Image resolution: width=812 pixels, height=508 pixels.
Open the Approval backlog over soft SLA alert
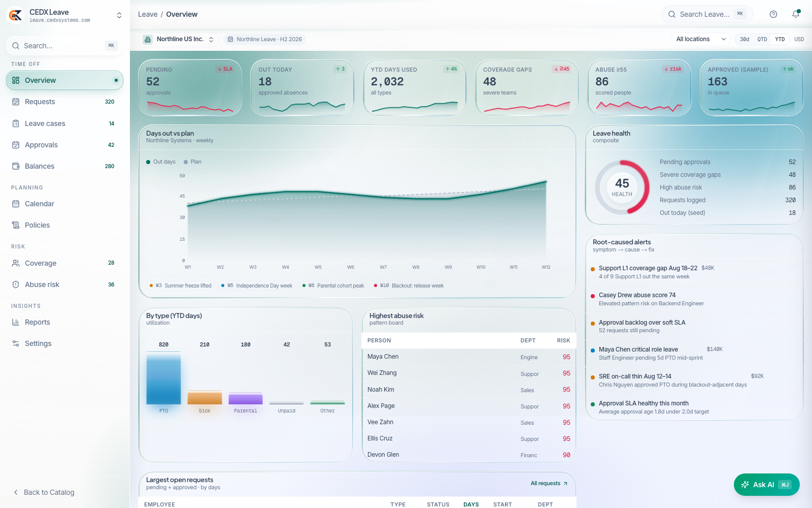point(694,326)
